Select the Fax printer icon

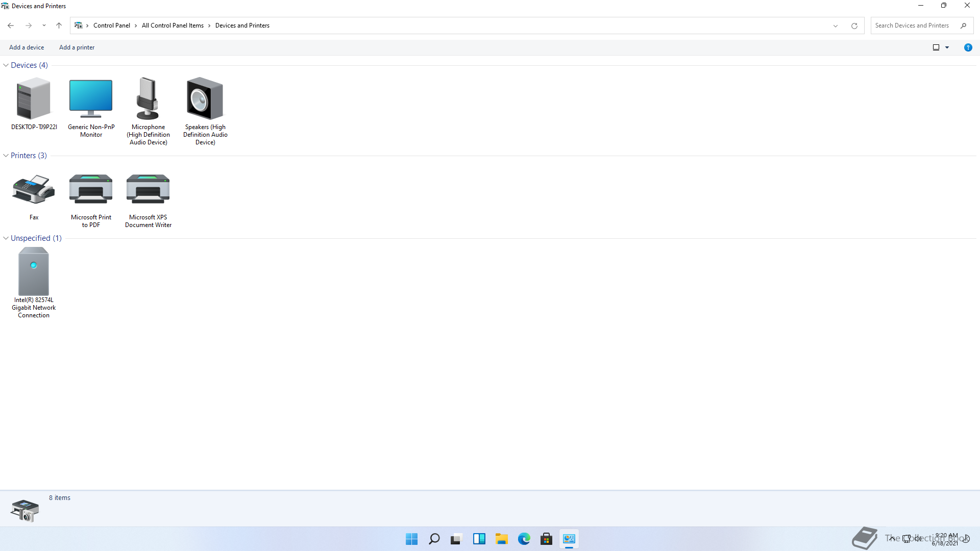34,190
